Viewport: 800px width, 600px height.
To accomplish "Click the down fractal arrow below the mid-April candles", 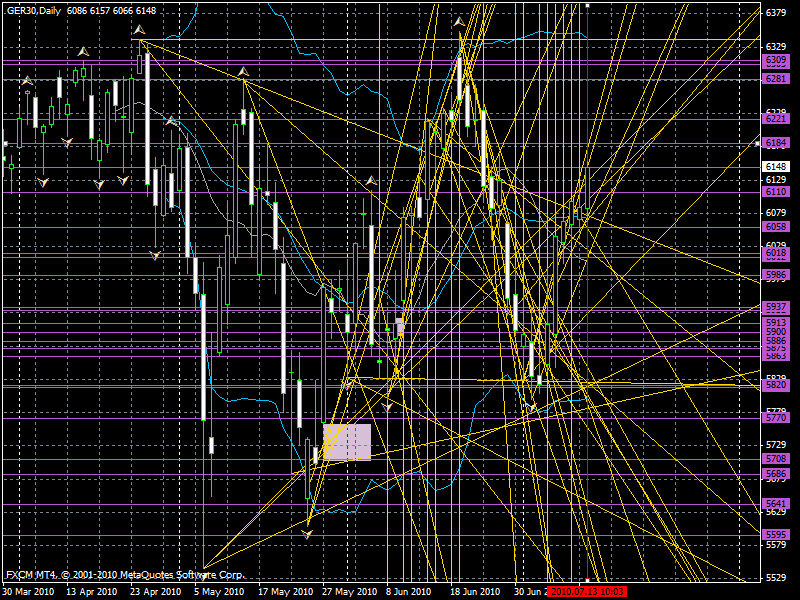I will [100, 182].
